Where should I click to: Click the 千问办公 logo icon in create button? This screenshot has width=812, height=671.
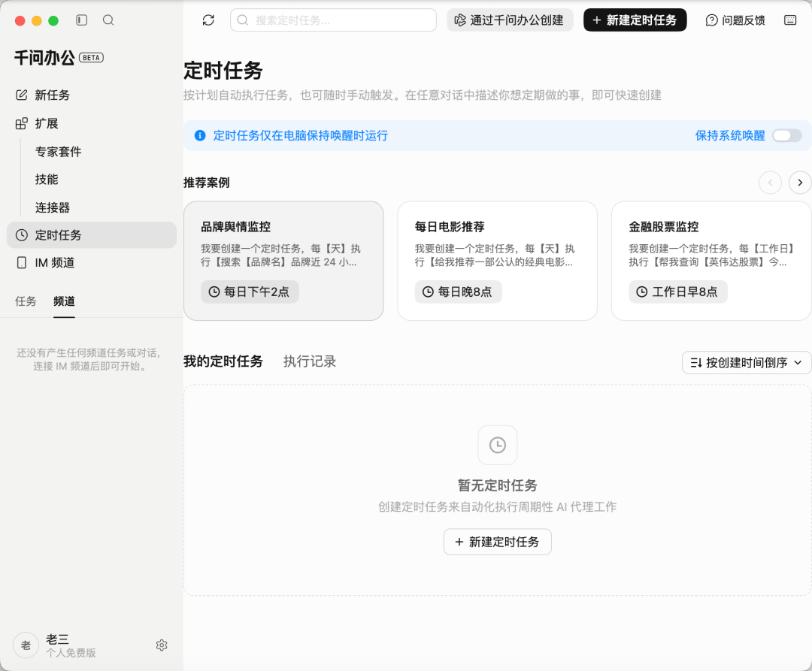460,20
